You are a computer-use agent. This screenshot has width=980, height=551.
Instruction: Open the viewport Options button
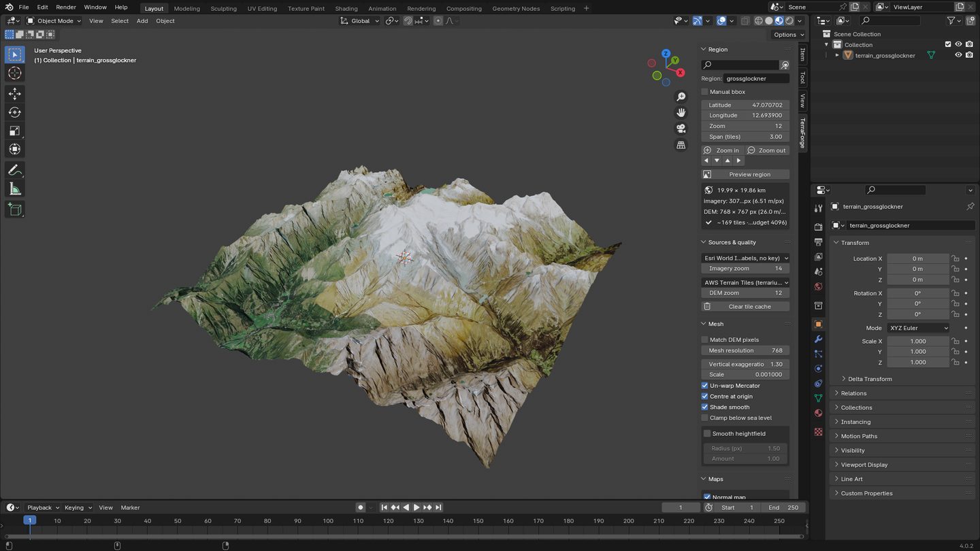[789, 35]
